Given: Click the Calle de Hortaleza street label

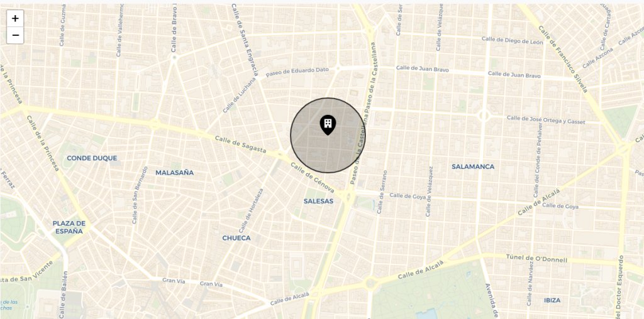Looking at the screenshot, I should click(x=250, y=210).
